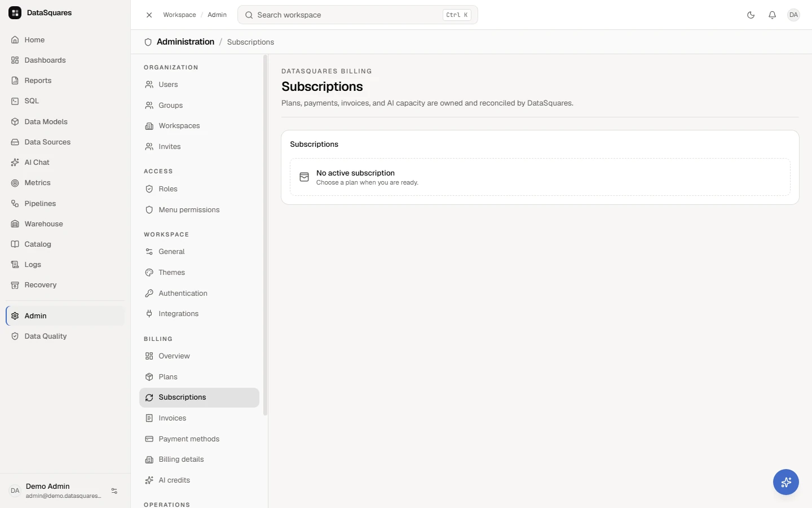Screen dimensions: 812x508
Task: Click the DataSquares logo icon
Action: tap(15, 12)
